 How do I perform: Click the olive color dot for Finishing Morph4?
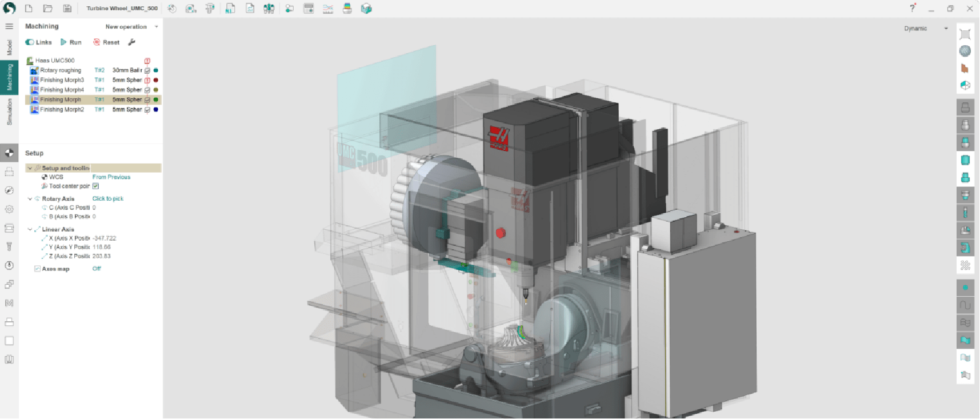point(155,90)
